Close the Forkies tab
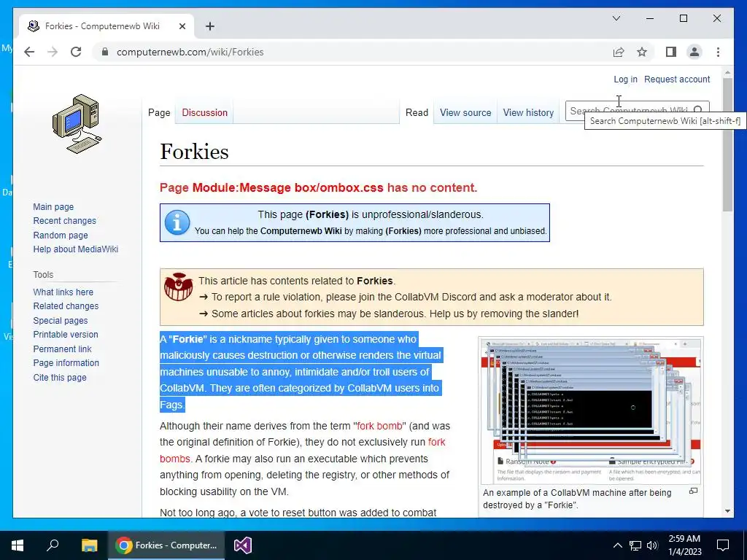 182,26
